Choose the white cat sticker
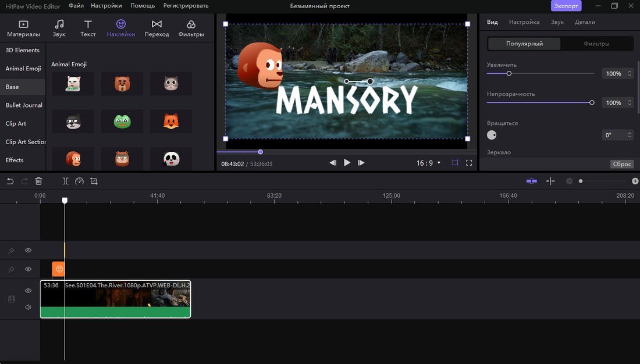 pos(73,84)
